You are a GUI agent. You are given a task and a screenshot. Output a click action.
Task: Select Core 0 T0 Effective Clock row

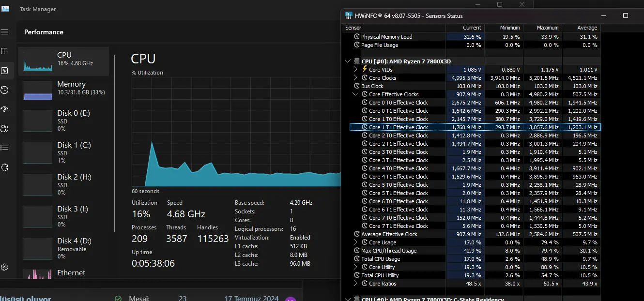pyautogui.click(x=475, y=103)
